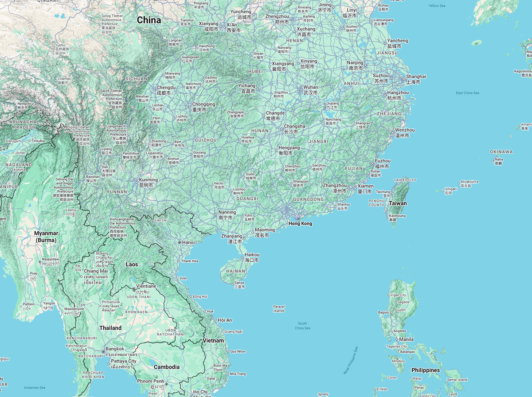This screenshot has width=532, height=397.
Task: Select the HUBEI province label
Action: (255, 71)
